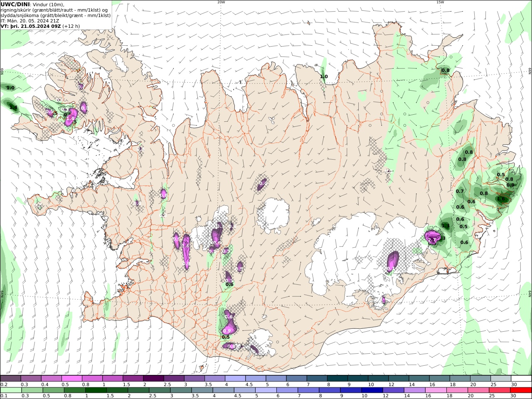
Task: Click the 0.2 label in the upper legend
Action: coord(4,384)
